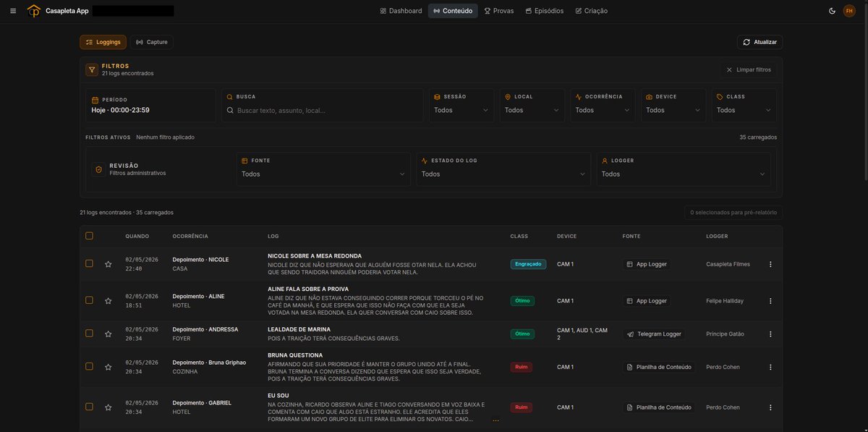Star the ANDRESSA depoimento row
The height and width of the screenshot is (432, 868).
coord(108,334)
